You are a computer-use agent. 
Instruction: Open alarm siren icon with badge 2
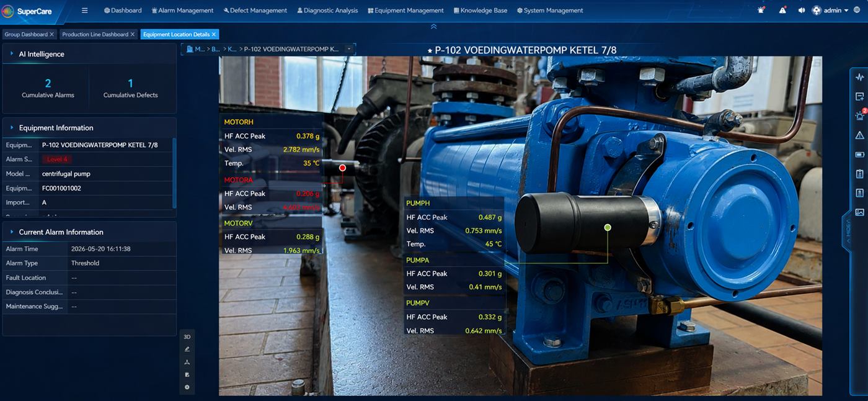(860, 115)
